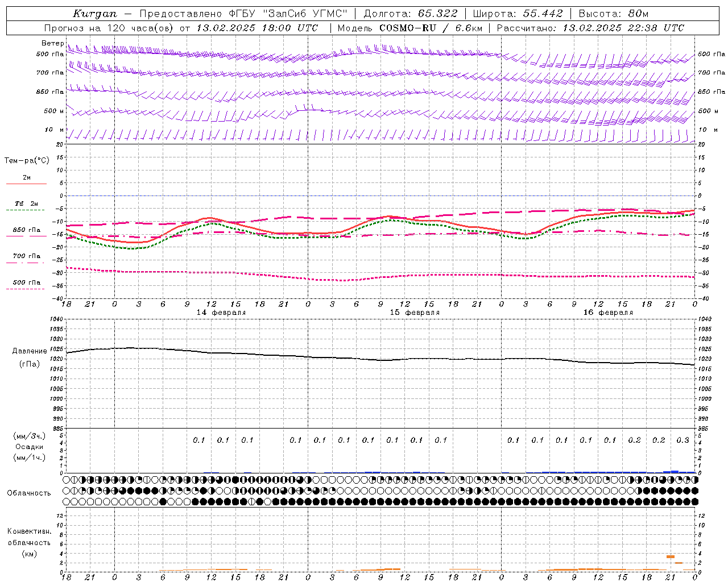Click the 500 м wind level label on the left
728x582 pixels.
coord(53,111)
